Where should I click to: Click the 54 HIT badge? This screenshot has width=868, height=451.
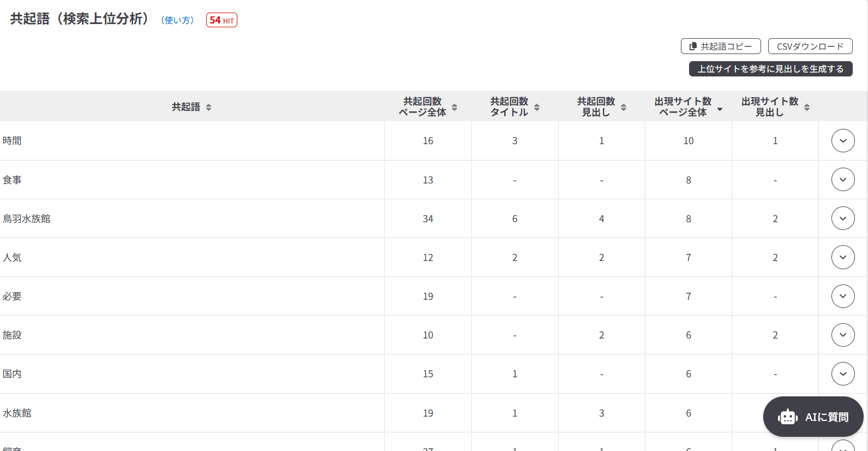point(222,20)
